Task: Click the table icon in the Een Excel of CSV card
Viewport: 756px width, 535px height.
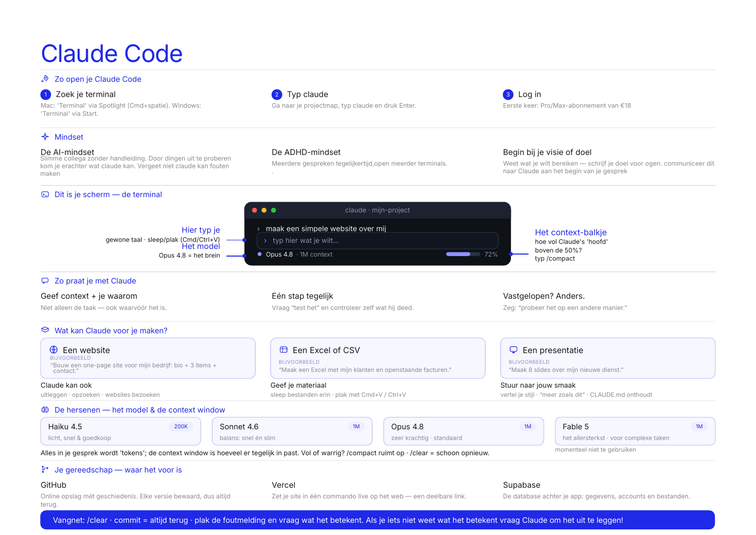Action: tap(284, 350)
